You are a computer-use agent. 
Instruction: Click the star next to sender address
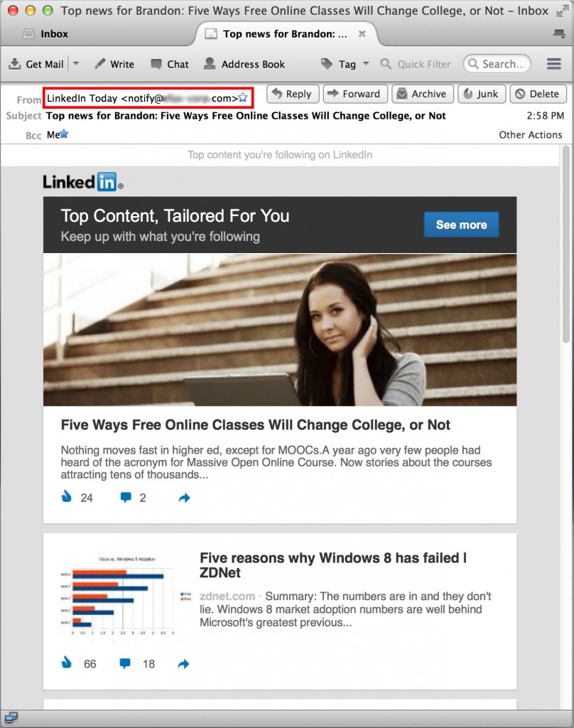243,97
